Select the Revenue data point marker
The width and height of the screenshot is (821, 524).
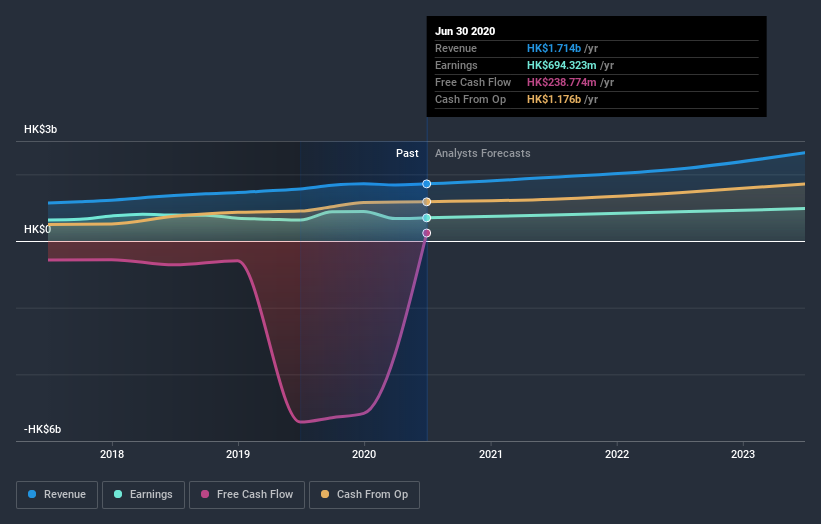click(427, 184)
